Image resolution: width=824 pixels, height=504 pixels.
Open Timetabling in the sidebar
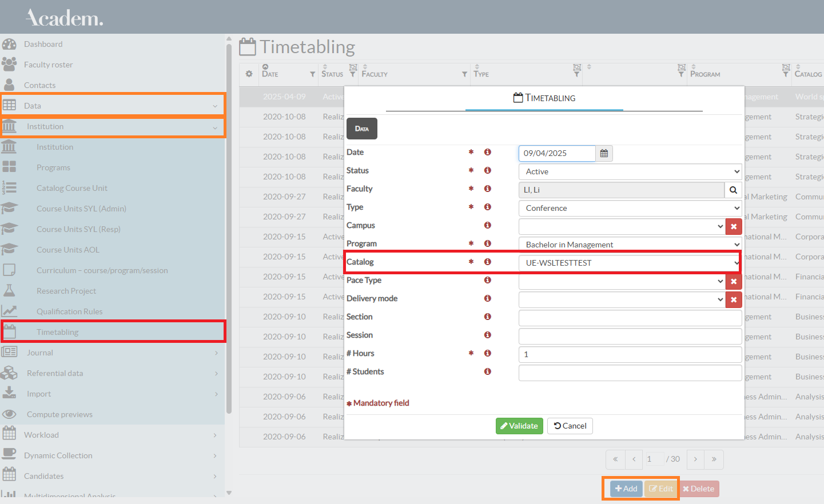(57, 332)
